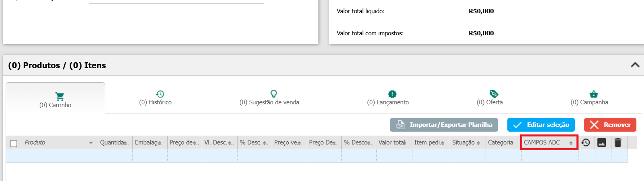Sort by the Item pedido column
The image size is (644, 181).
coord(431,142)
